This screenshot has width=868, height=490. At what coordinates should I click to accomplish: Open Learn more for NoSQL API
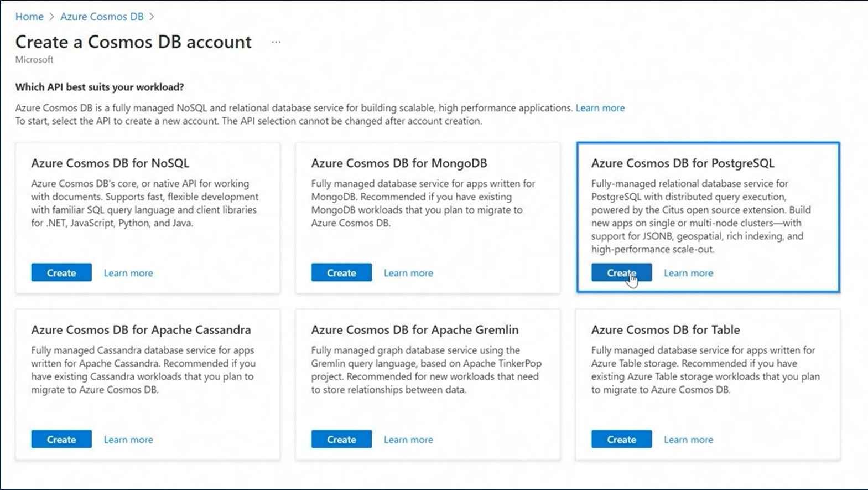[x=128, y=273]
